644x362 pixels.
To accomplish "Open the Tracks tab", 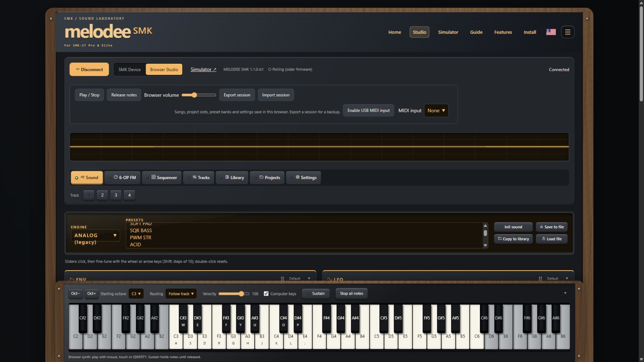I will [x=198, y=178].
